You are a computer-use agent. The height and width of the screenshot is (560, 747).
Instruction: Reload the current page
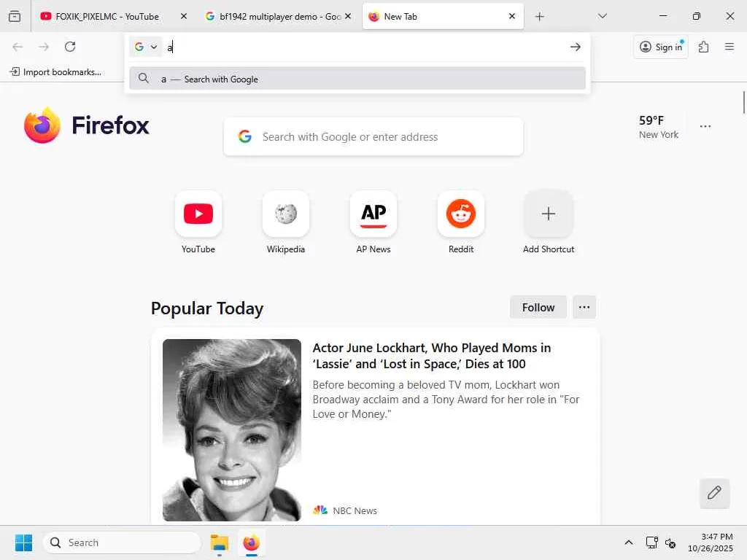(x=70, y=47)
